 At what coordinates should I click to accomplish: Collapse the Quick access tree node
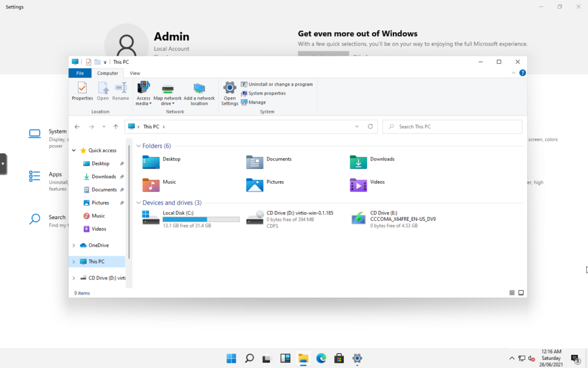pyautogui.click(x=74, y=150)
